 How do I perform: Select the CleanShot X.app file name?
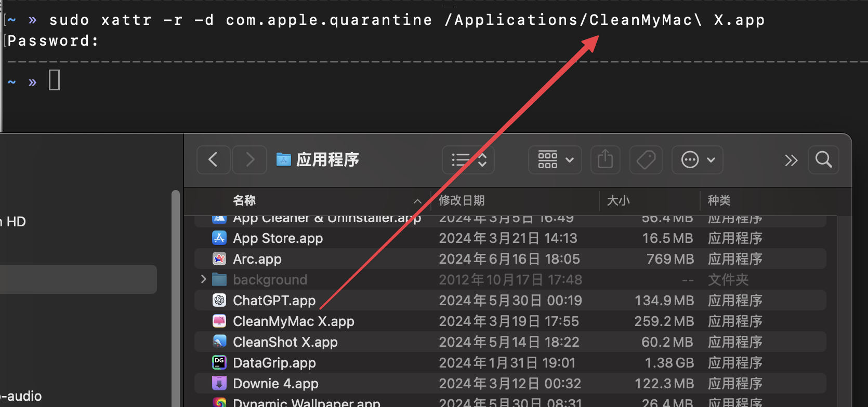click(x=285, y=342)
